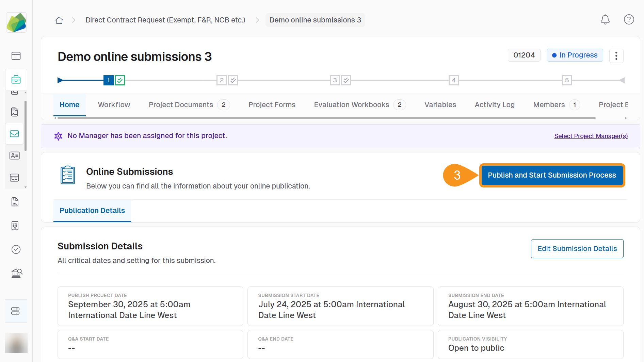This screenshot has width=644, height=362.
Task: Toggle the green checkmark beside stage 1
Action: (x=119, y=80)
